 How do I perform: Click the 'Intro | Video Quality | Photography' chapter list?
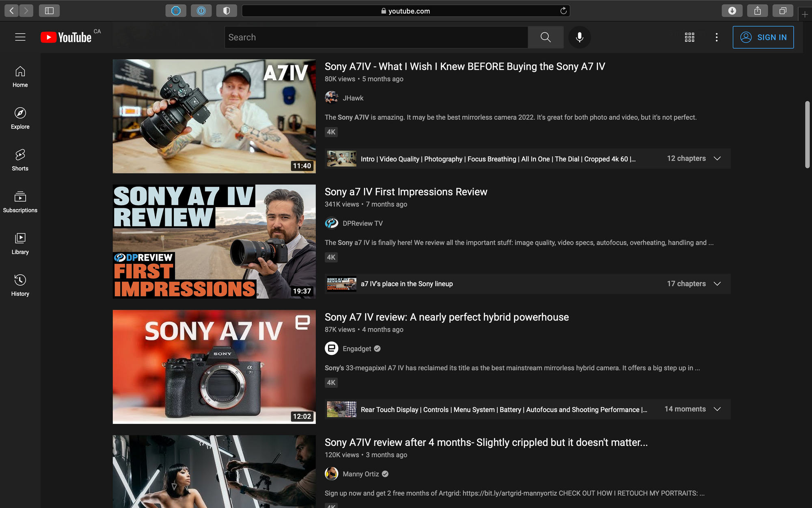[x=498, y=159]
